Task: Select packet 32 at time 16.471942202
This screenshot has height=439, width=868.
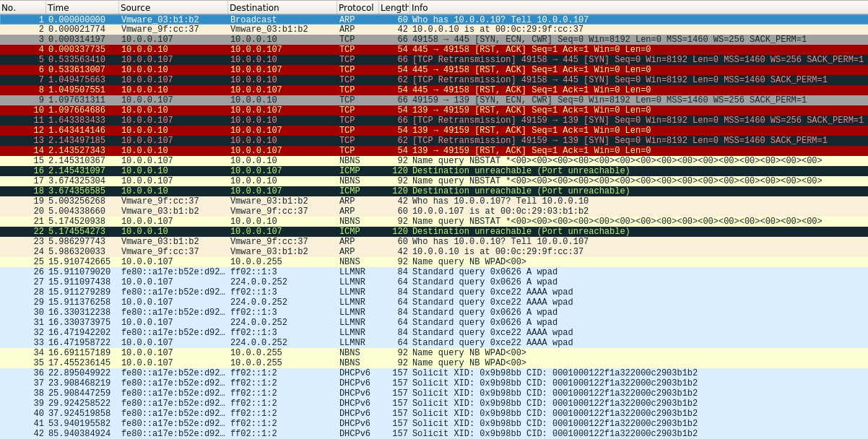Action: [x=434, y=333]
